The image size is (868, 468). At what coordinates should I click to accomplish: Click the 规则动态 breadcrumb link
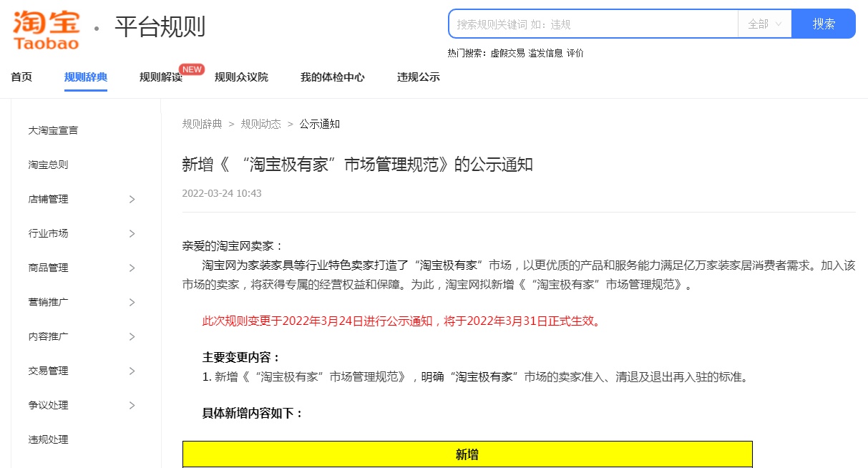[261, 124]
